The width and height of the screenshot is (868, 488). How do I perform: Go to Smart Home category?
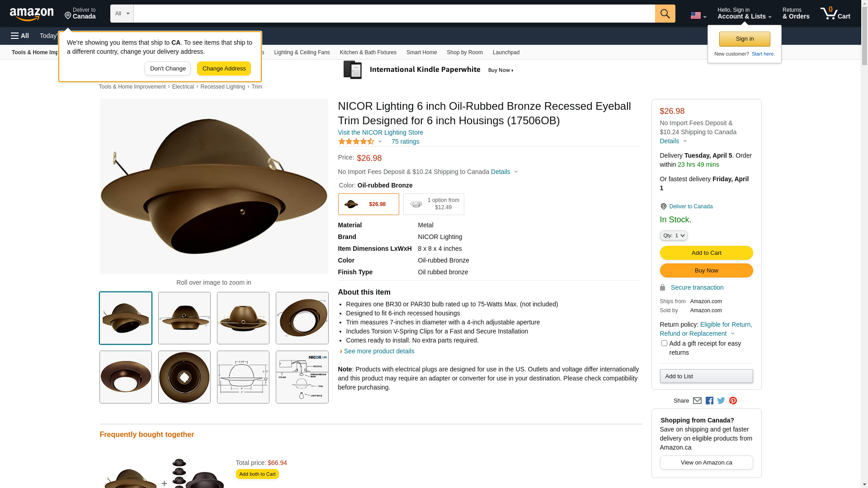click(x=421, y=52)
